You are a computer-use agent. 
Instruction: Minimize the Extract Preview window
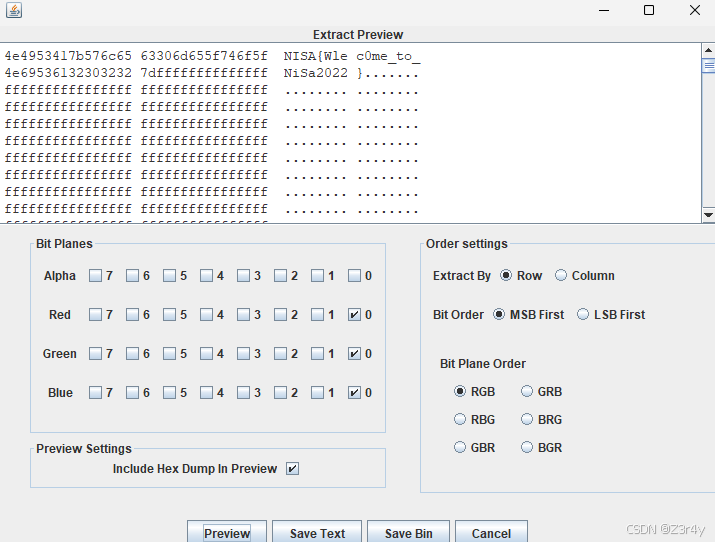[x=604, y=10]
